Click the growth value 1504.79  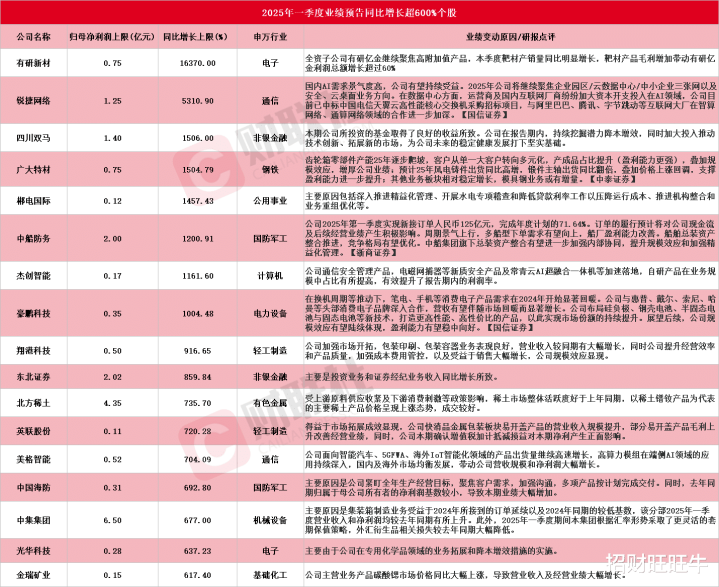click(198, 169)
